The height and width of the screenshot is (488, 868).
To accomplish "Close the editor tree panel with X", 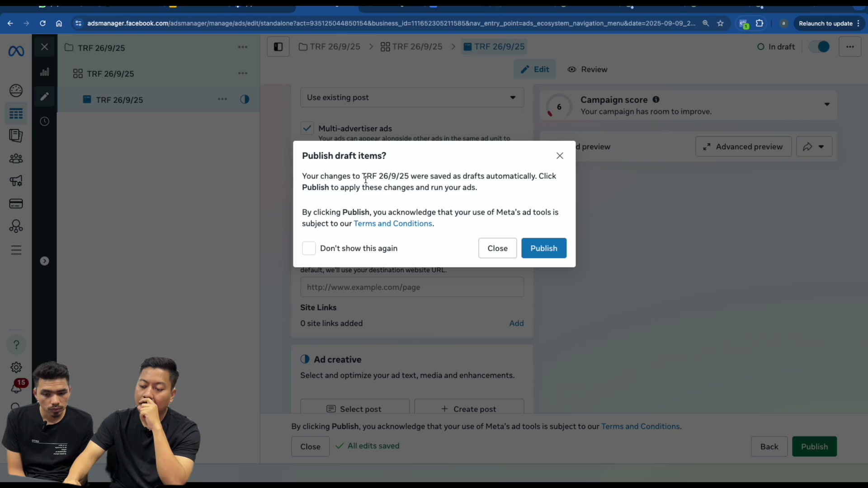I will click(44, 47).
